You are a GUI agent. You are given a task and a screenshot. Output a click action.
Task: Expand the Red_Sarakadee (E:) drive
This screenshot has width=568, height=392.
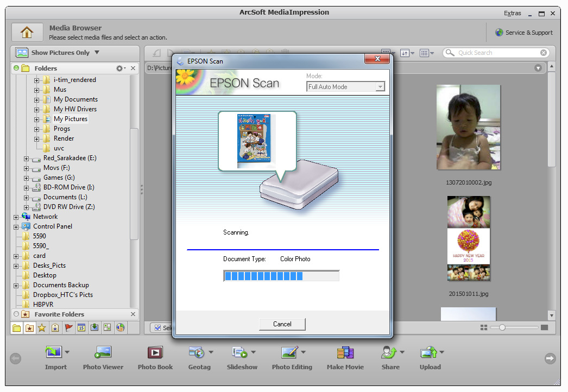pos(26,159)
